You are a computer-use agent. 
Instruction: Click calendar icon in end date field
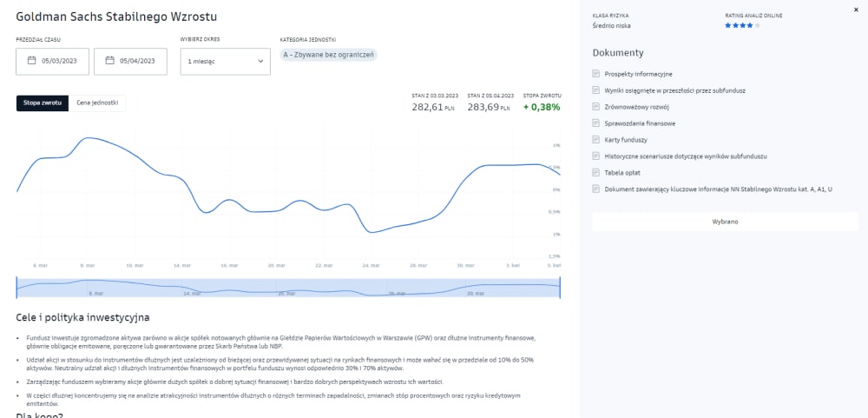point(109,61)
